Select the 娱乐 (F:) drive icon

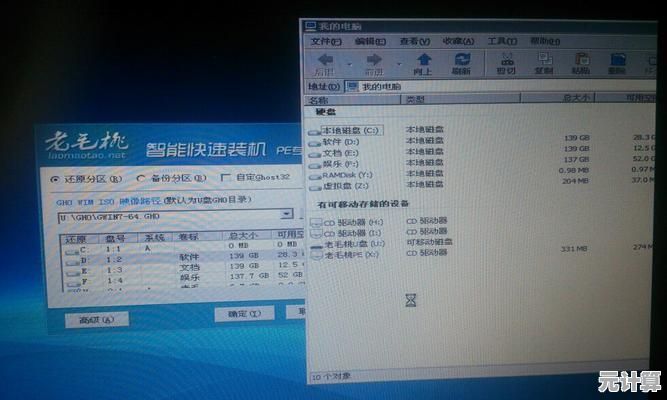315,166
